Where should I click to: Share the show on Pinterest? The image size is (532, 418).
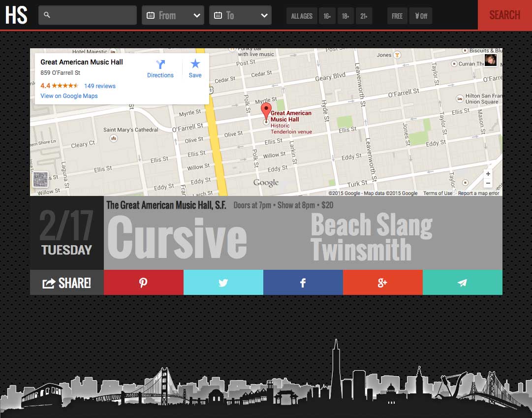click(144, 283)
